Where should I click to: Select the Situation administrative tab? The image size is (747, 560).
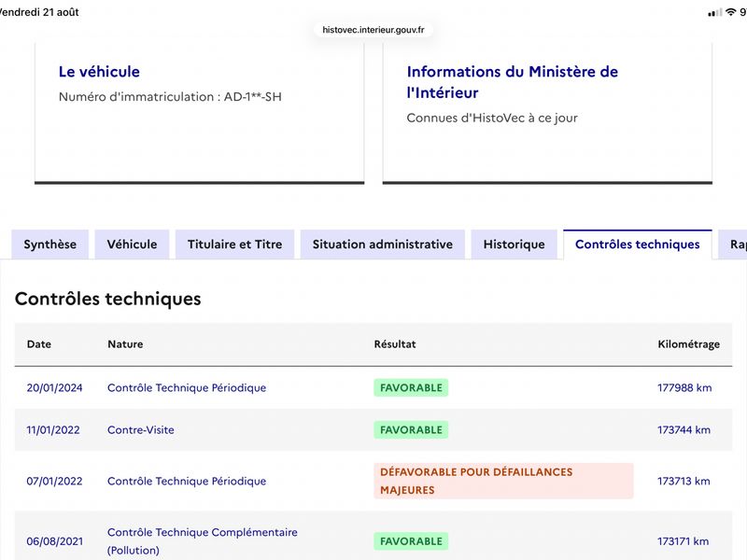(x=383, y=245)
